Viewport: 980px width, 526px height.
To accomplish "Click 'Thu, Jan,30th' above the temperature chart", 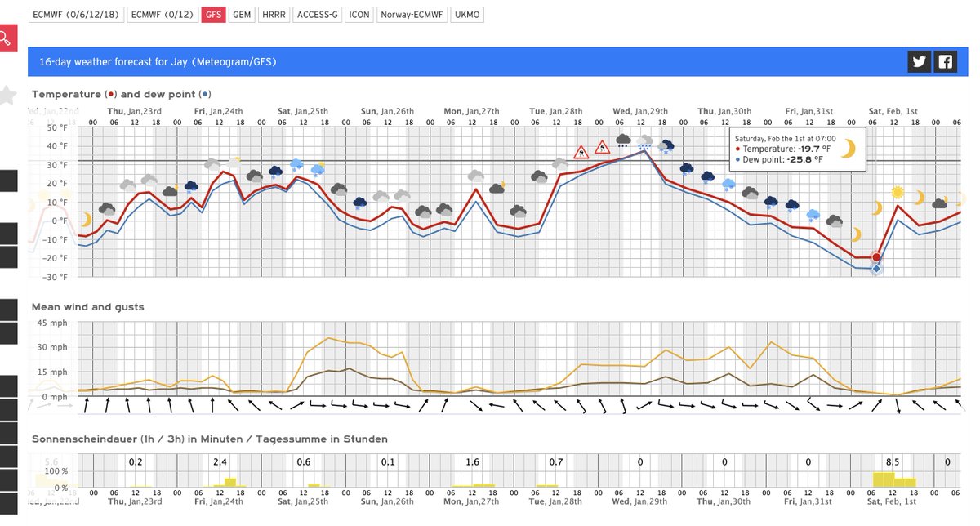I will pos(724,111).
